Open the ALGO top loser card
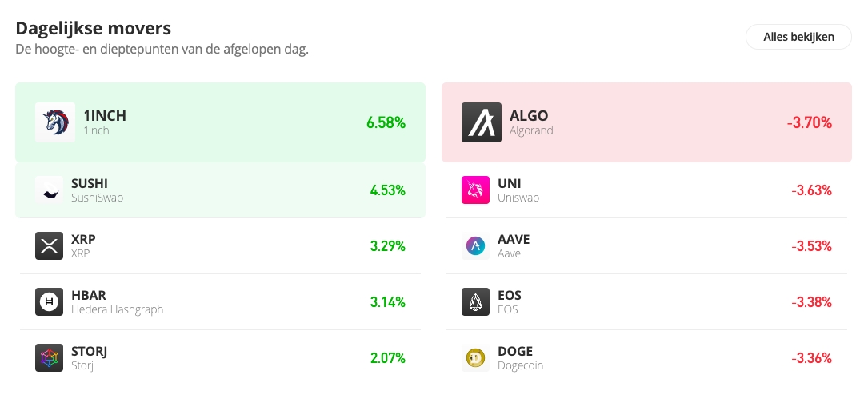Image resolution: width=868 pixels, height=415 pixels. point(646,122)
